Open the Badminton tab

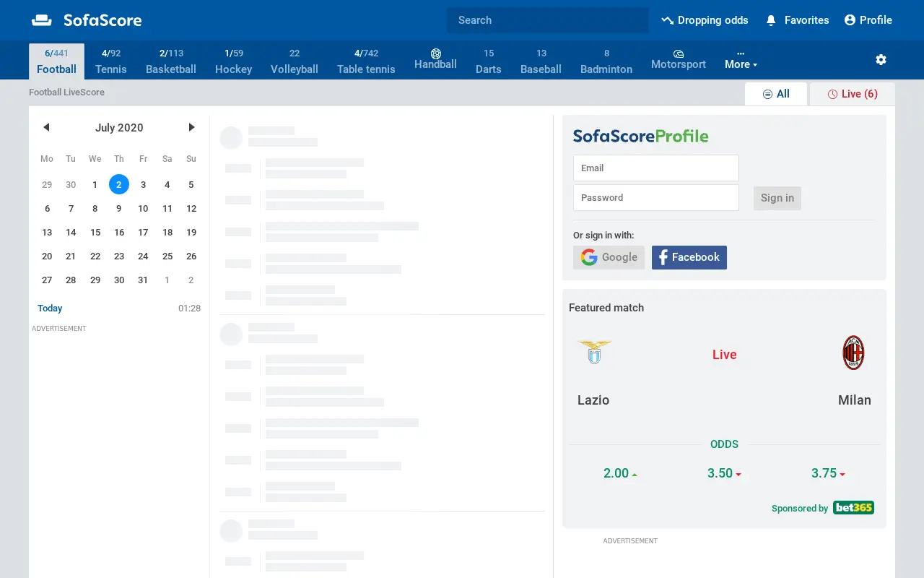[x=606, y=61]
